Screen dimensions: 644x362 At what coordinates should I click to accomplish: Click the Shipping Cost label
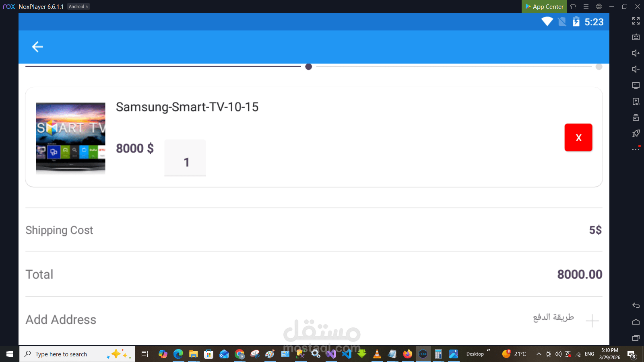(59, 230)
